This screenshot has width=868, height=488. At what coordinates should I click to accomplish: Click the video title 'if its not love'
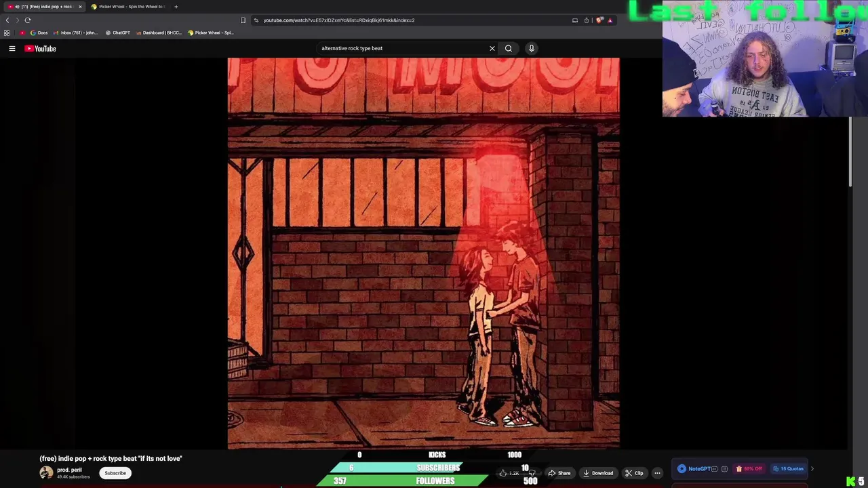point(111,459)
